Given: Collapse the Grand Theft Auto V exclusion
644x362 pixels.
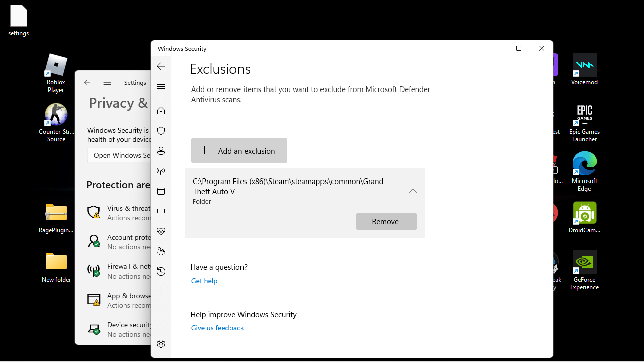Looking at the screenshot, I should 413,191.
